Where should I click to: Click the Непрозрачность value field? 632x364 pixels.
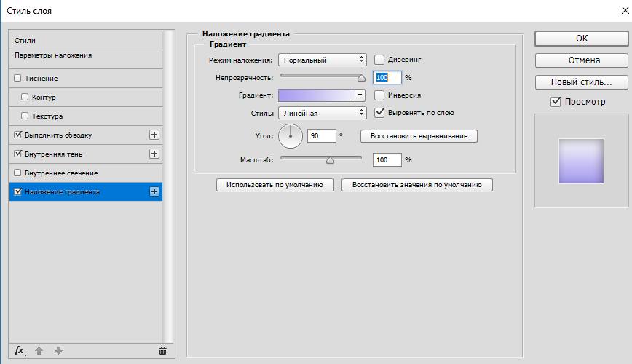coord(387,77)
